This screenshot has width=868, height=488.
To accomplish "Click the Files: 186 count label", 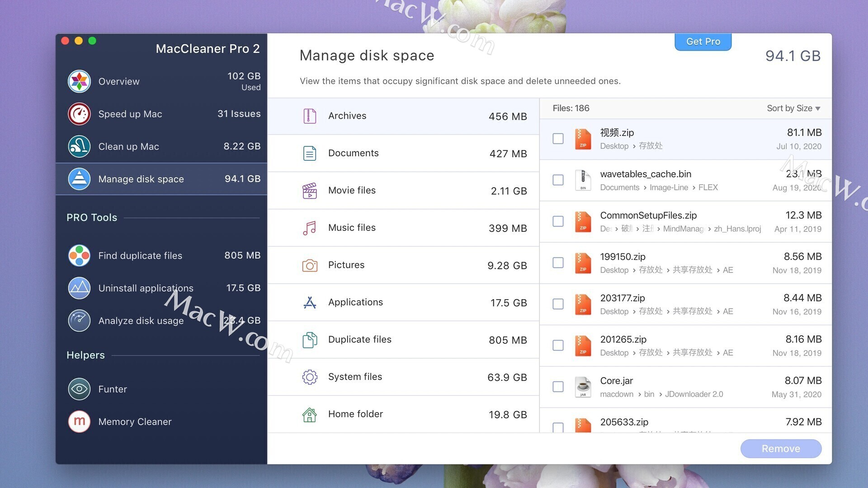I will tap(571, 108).
